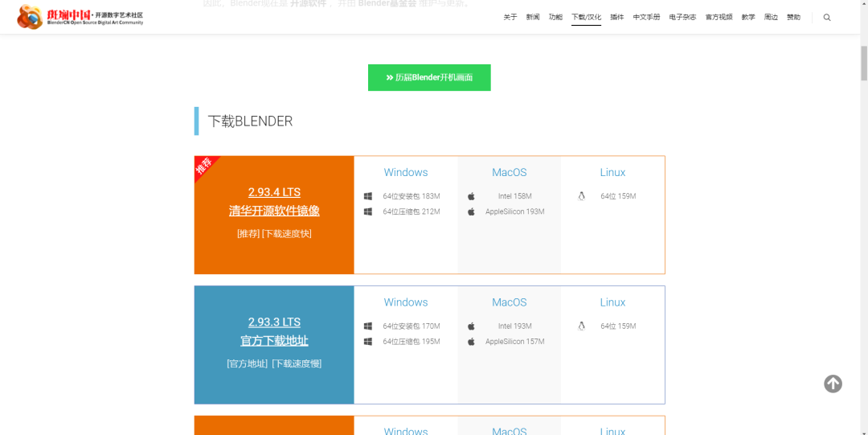Click Windows heading in 2.93.3 LTS card
The image size is (868, 435).
pos(406,302)
